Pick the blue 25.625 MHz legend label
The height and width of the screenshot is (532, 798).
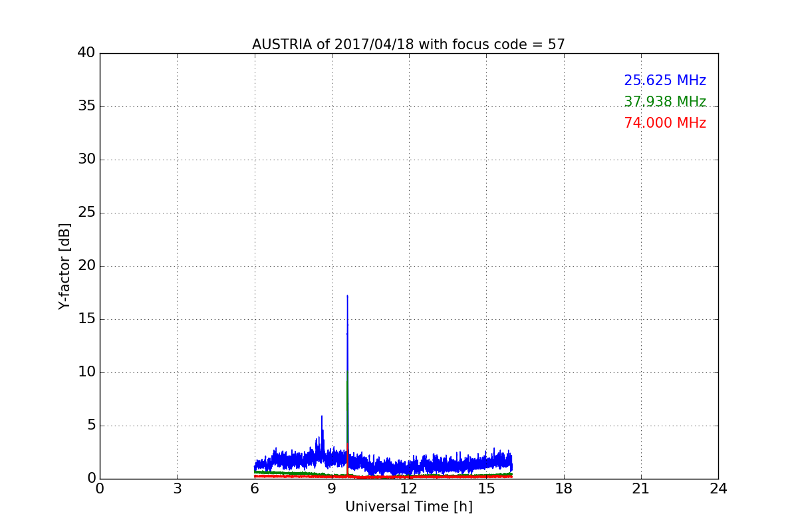point(665,80)
